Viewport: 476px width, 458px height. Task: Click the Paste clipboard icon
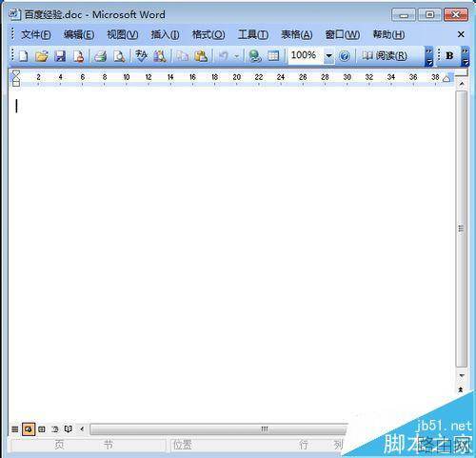[201, 56]
